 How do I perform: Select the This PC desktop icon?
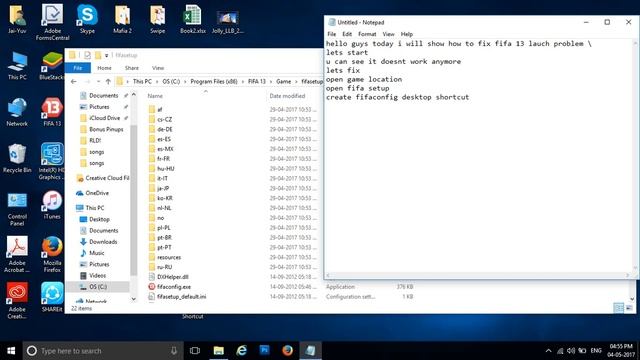tap(17, 66)
